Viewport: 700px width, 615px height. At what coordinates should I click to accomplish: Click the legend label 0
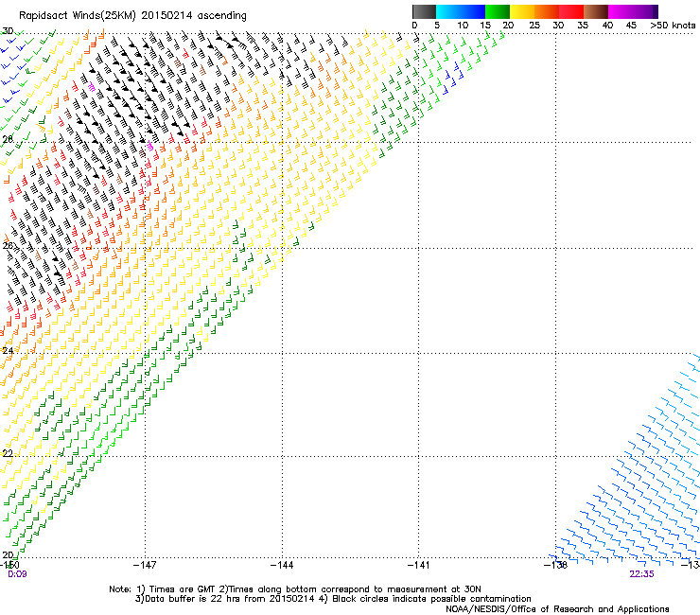414,25
